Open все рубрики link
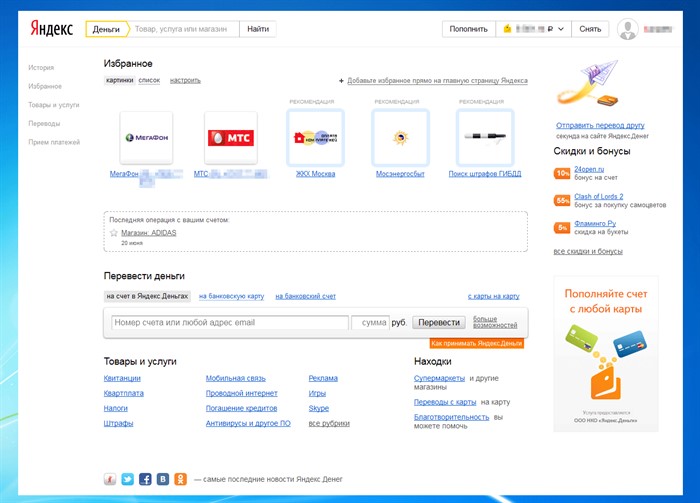 329,423
